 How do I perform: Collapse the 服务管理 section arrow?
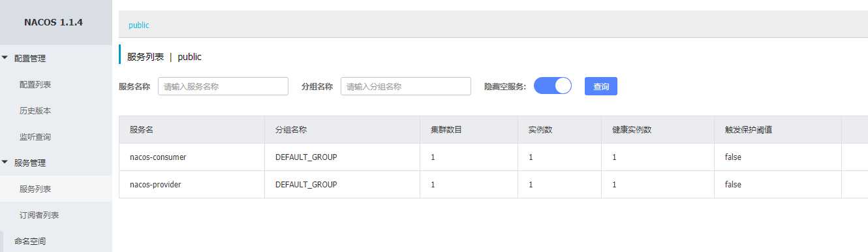click(5, 163)
